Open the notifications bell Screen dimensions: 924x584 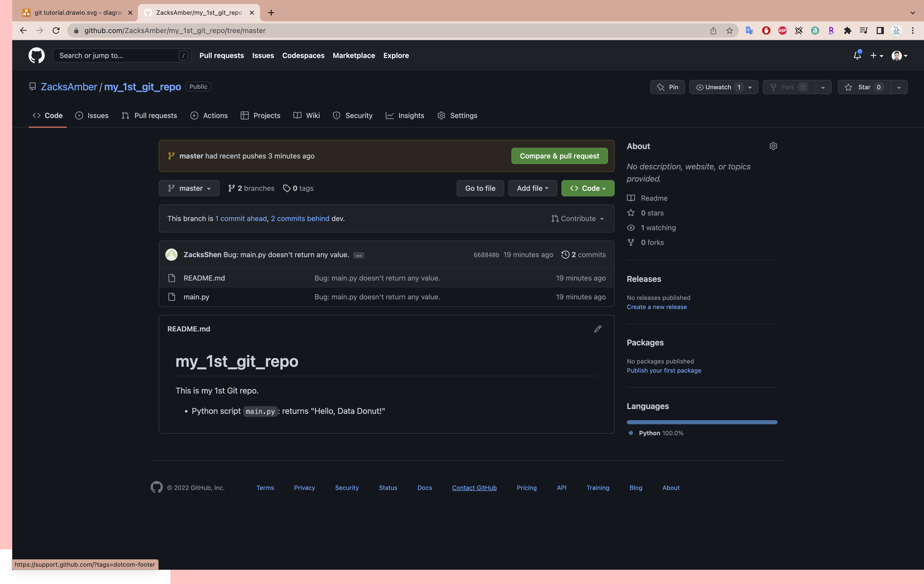pos(857,56)
